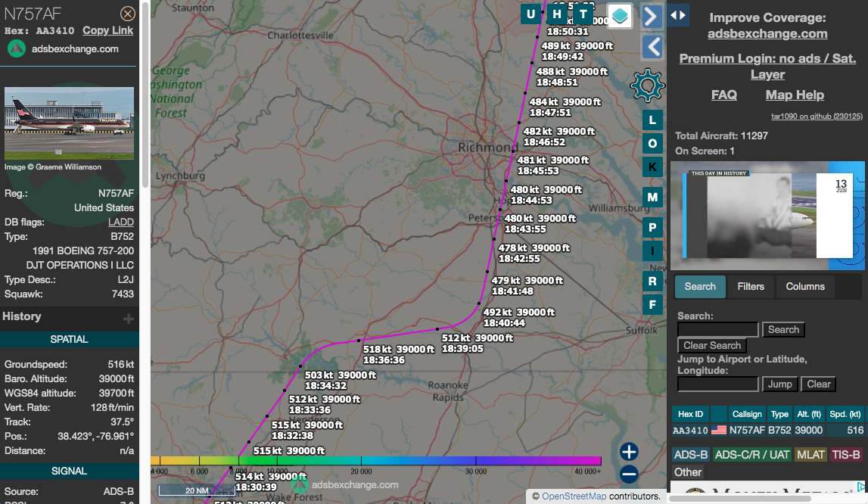Collapse the SIGNAL section header

[69, 471]
